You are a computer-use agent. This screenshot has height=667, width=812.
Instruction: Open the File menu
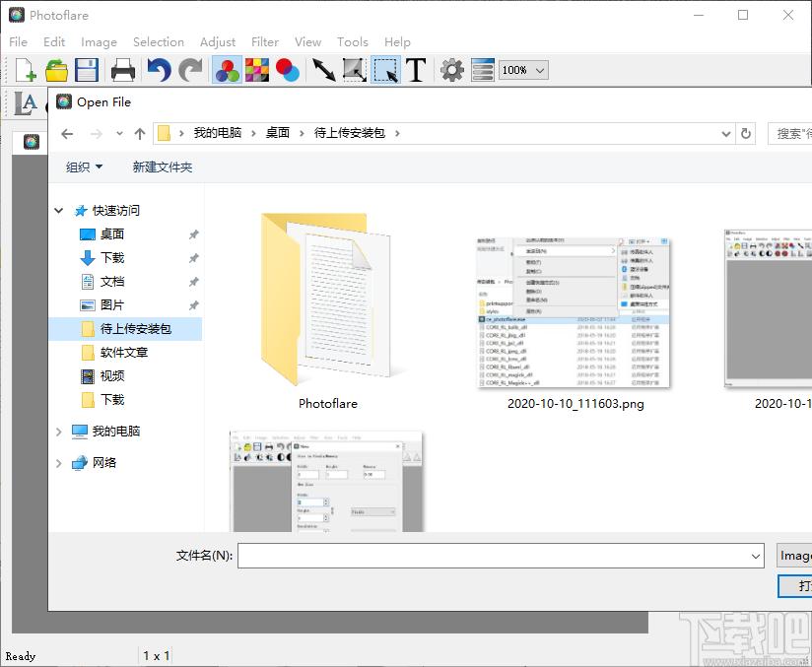(x=18, y=42)
